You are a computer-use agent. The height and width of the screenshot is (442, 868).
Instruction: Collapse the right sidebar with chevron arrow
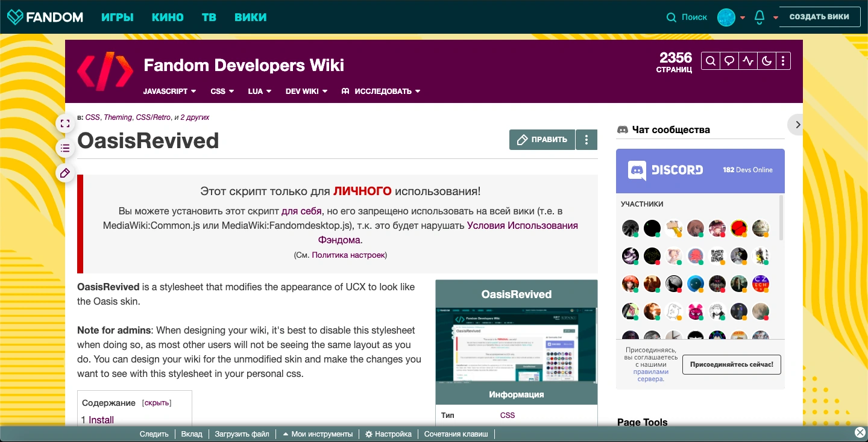click(x=797, y=125)
